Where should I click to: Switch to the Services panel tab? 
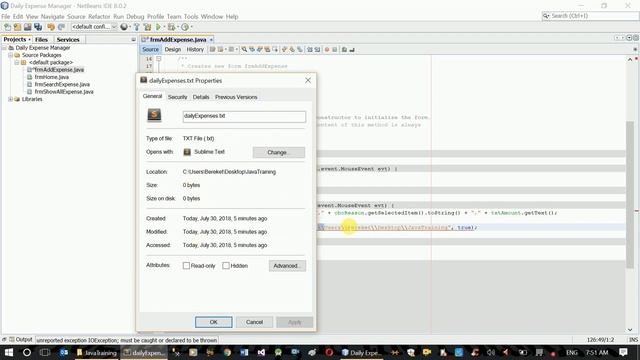point(68,40)
